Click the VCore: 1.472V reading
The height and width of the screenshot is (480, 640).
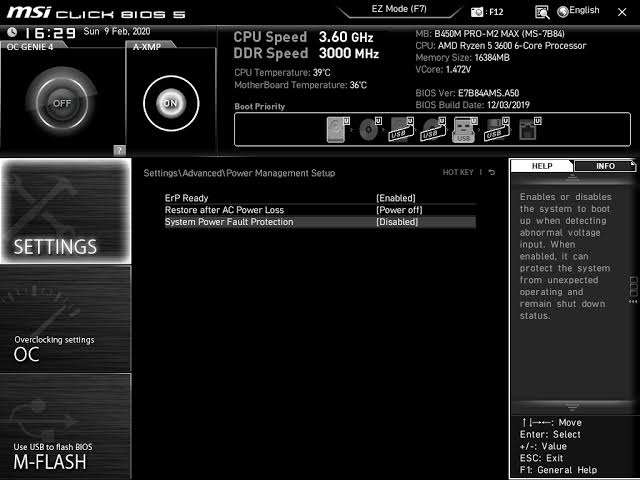click(443, 69)
